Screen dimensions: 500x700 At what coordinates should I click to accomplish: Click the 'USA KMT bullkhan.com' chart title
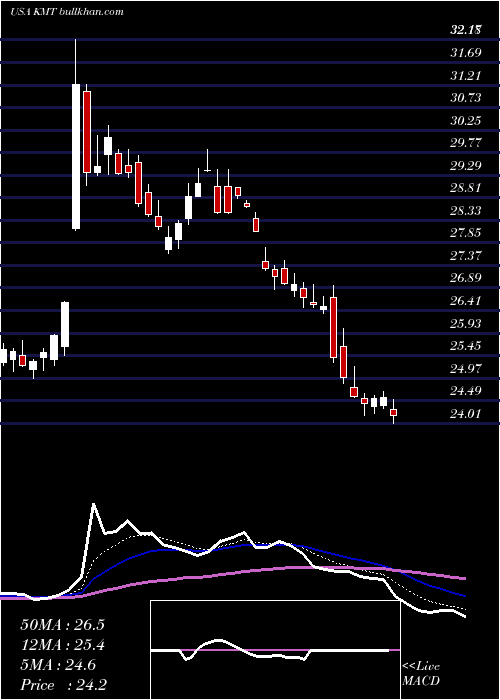point(67,11)
